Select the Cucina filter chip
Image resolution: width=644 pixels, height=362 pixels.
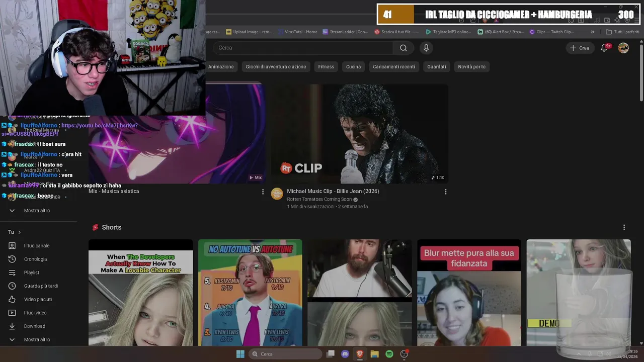tap(353, 66)
